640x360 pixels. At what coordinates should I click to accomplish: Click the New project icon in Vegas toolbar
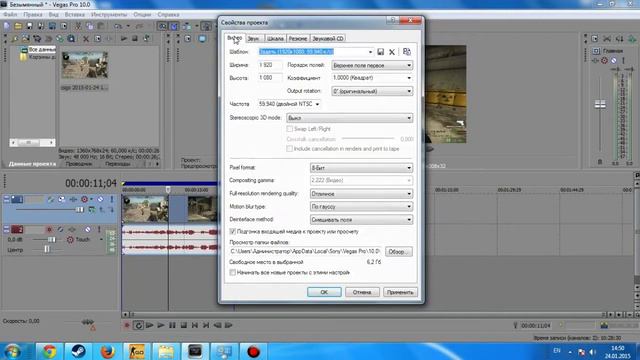(x=7, y=26)
